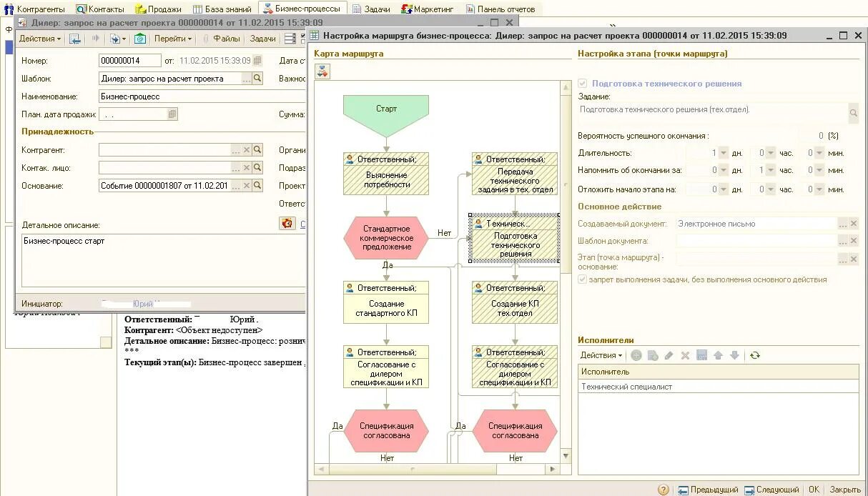Click route map vertical scrollbar down arrow
Viewport: 868px width, 496px height.
coord(566,455)
